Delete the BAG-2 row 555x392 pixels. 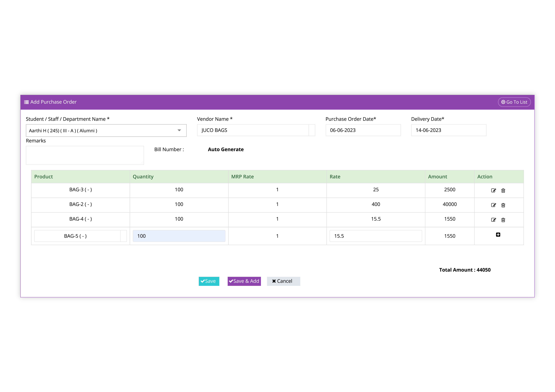pos(503,205)
